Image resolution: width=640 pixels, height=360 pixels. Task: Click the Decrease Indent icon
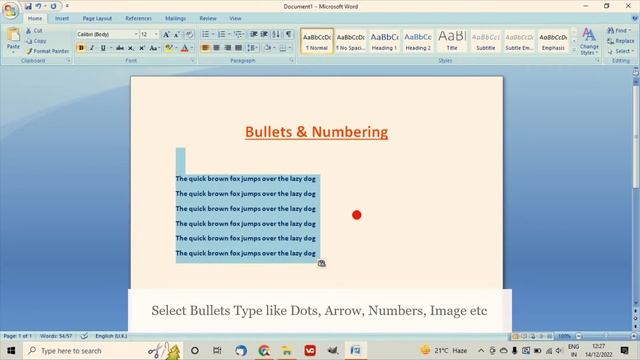(253, 35)
